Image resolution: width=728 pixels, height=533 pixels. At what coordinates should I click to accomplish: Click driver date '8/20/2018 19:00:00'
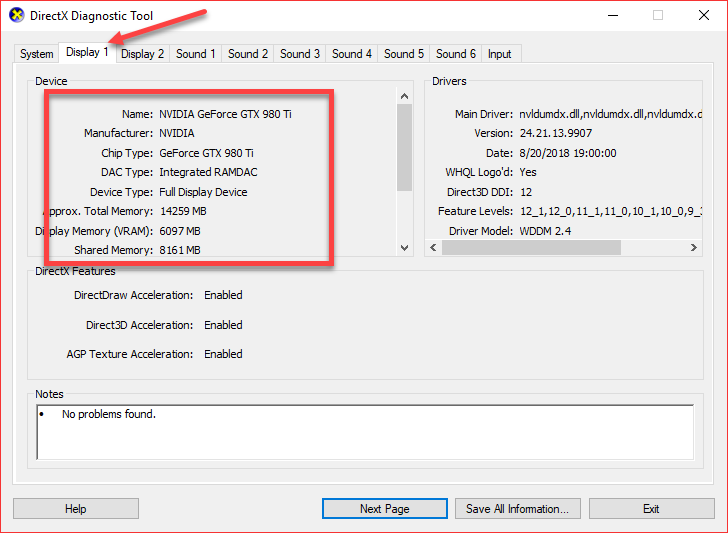(568, 153)
